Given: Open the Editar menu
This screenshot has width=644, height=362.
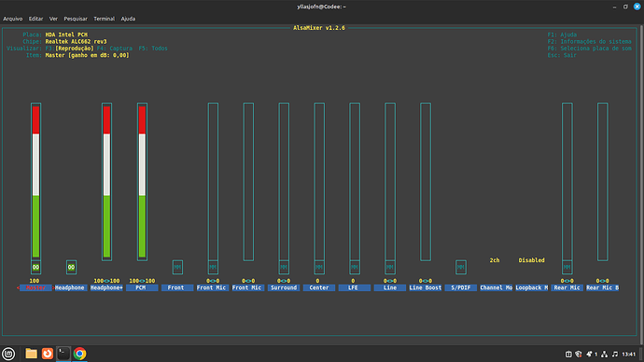Looking at the screenshot, I should pyautogui.click(x=35, y=19).
